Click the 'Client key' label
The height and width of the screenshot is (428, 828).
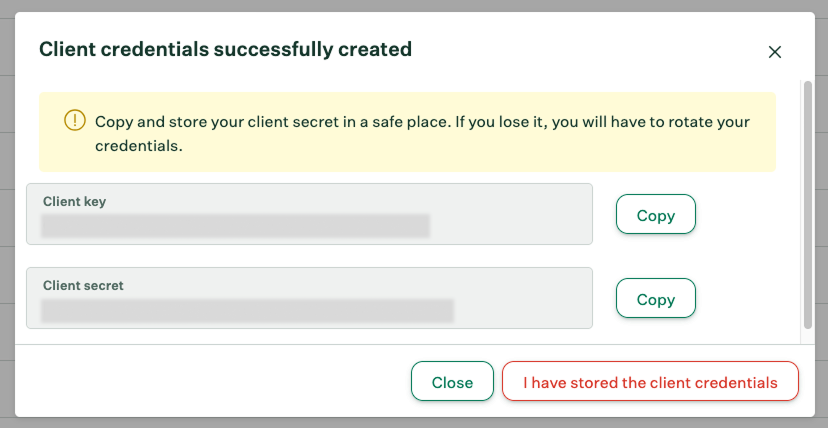point(74,201)
